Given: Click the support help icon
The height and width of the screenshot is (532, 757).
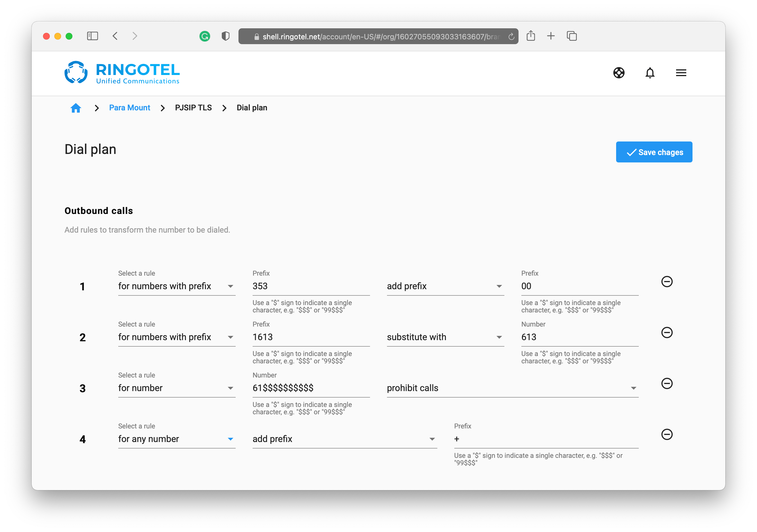Looking at the screenshot, I should click(619, 73).
